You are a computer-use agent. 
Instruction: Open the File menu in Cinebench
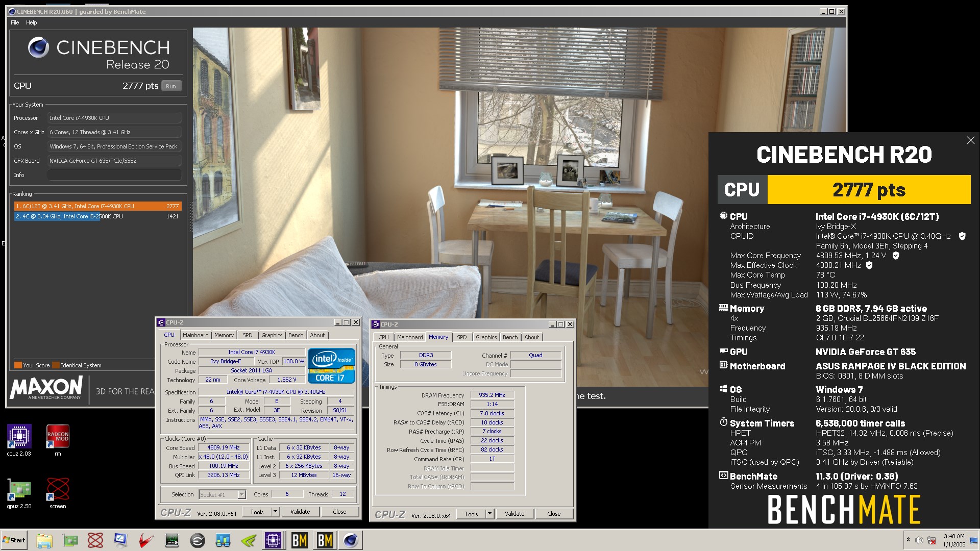click(x=15, y=22)
